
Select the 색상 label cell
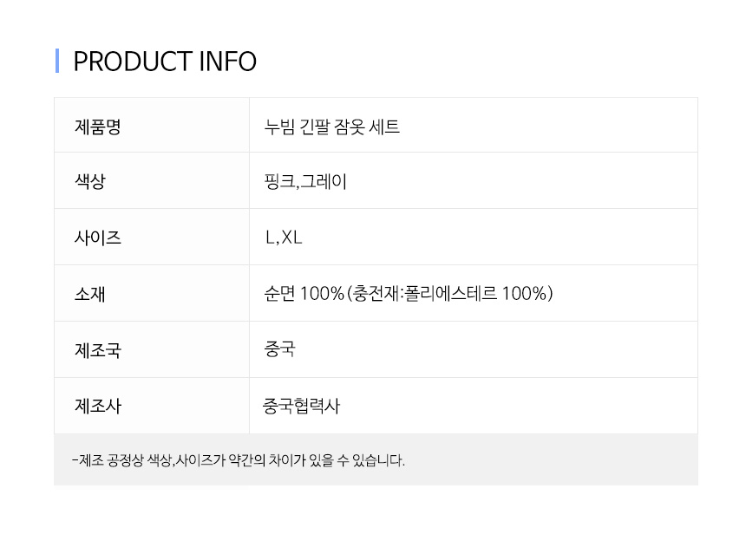[x=152, y=180]
